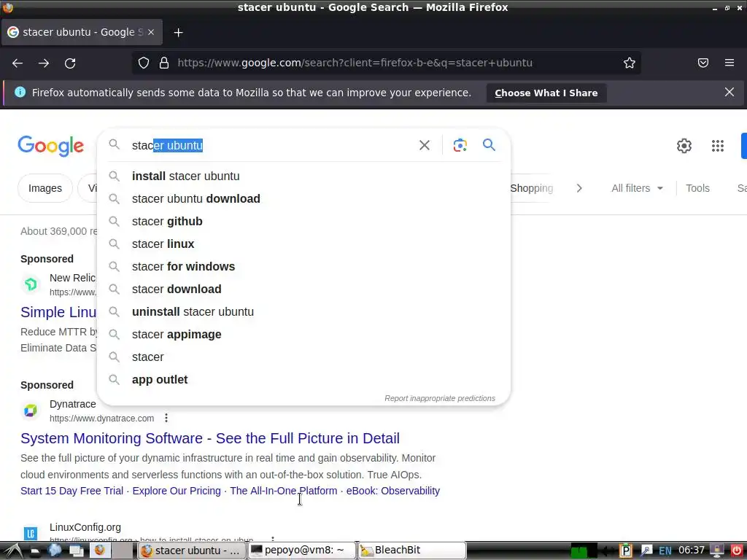
Task: Click the 'LinuxConfig.org' result site name
Action: pos(85,527)
